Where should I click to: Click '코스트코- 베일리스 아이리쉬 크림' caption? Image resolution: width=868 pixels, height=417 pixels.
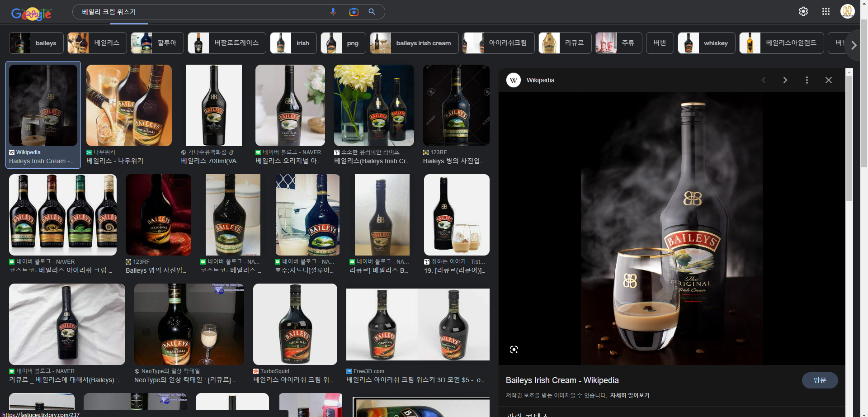(x=61, y=270)
